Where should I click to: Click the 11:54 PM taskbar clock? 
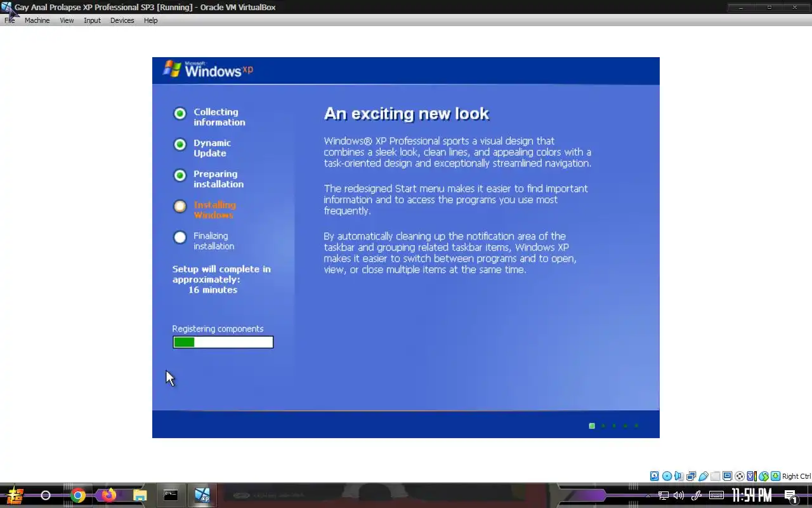[x=752, y=495]
